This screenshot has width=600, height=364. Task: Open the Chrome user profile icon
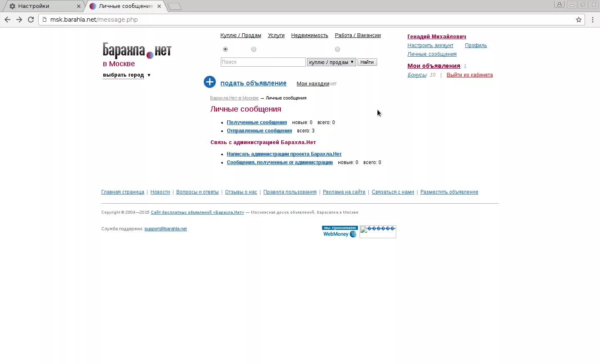point(559,5)
